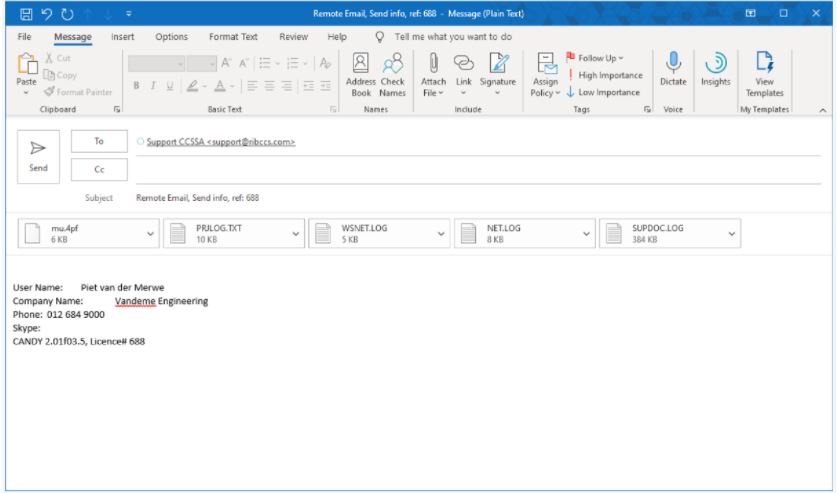
Task: Open Basic Text dialog launcher
Action: [x=334, y=109]
